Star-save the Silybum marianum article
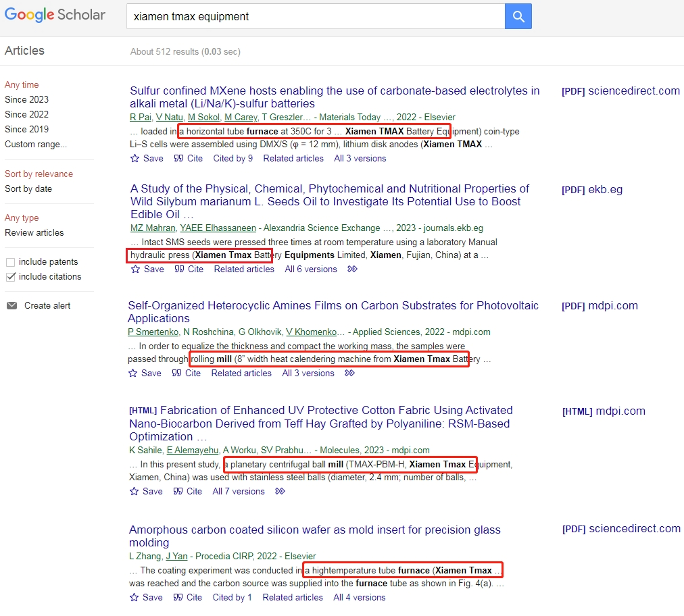Screen dimensions: 684x616 click(135, 269)
